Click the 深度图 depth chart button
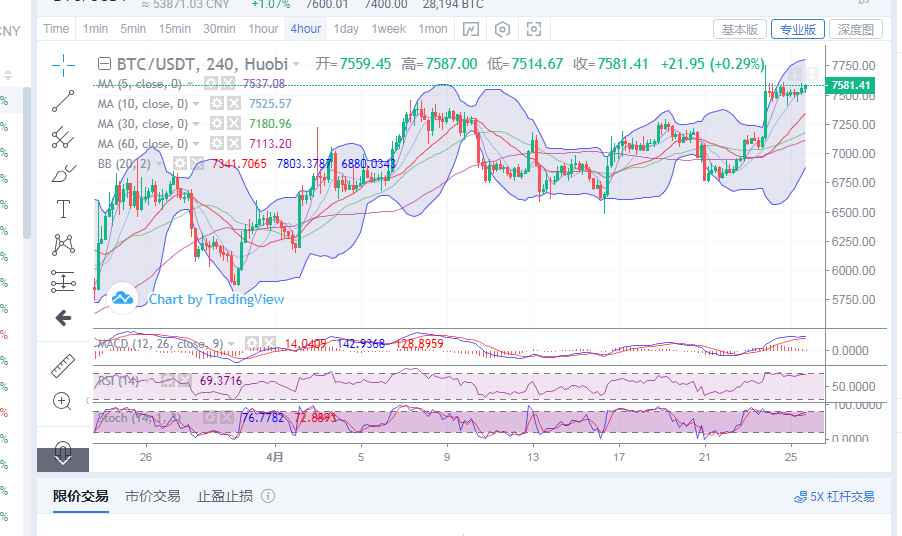This screenshot has width=902, height=536. tap(856, 29)
